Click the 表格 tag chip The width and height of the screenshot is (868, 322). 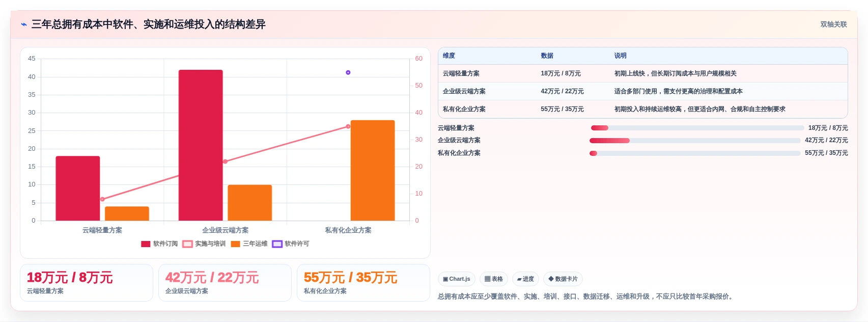coord(494,279)
